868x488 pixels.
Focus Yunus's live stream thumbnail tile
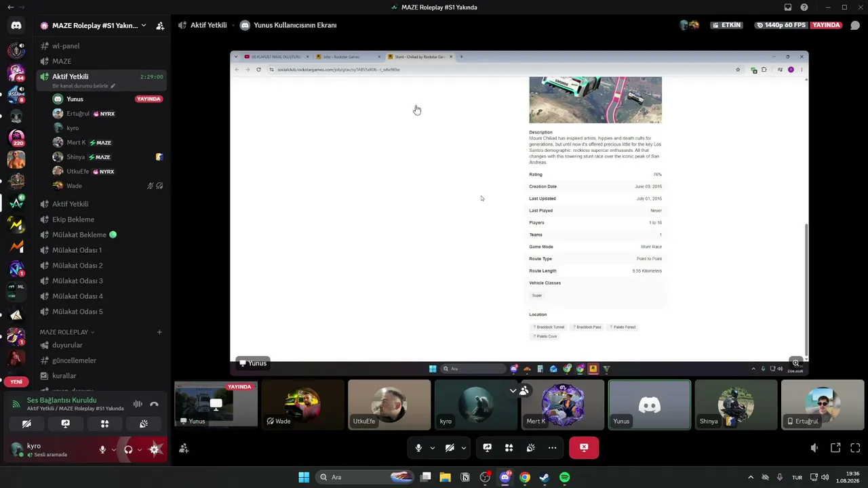pyautogui.click(x=216, y=405)
